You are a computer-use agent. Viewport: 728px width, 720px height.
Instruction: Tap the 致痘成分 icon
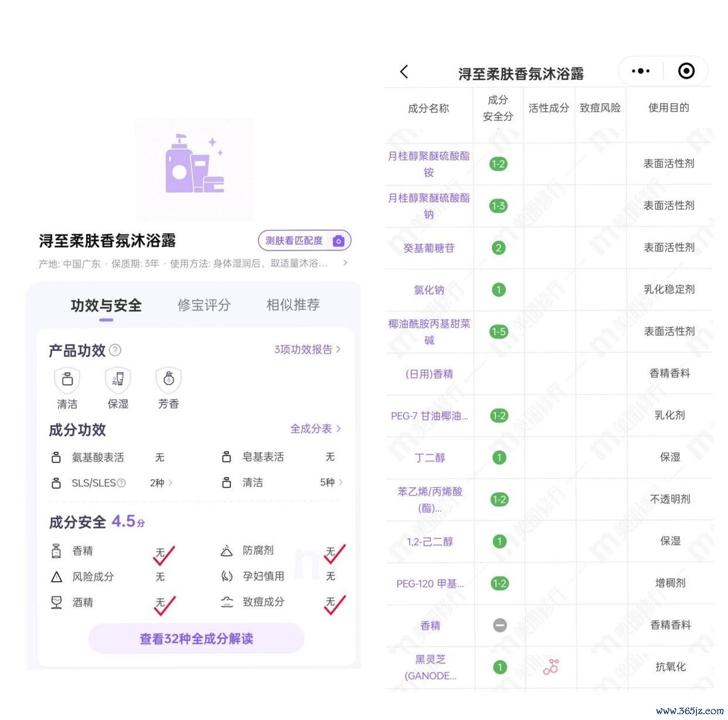(x=227, y=602)
